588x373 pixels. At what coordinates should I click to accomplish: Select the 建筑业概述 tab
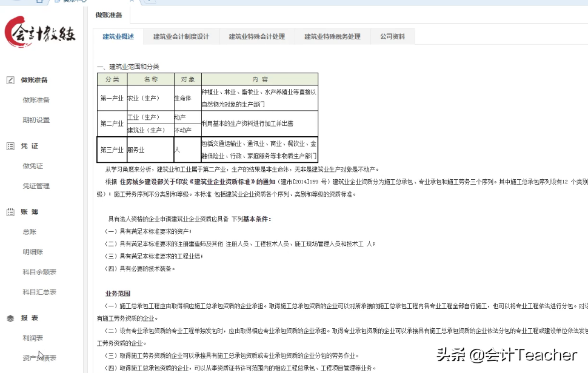coord(118,36)
